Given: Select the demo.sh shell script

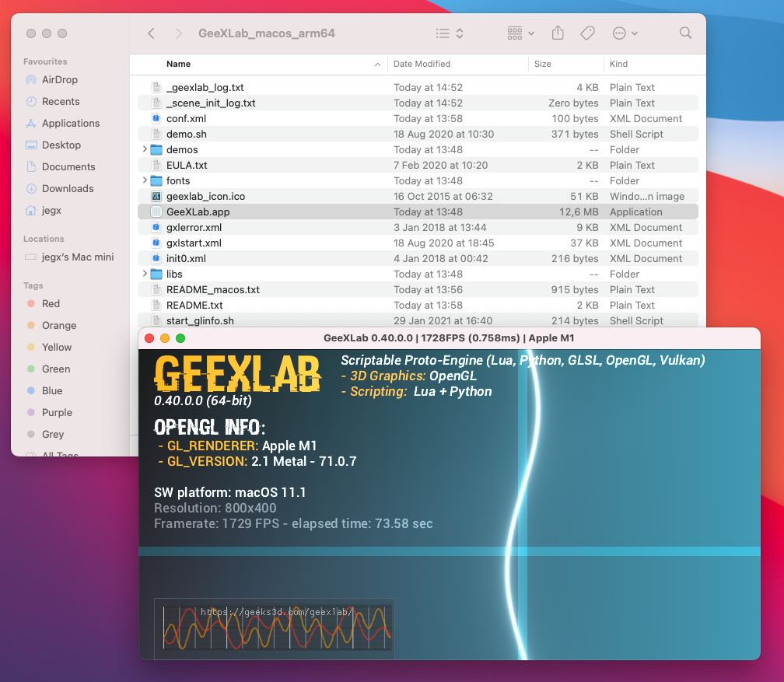Looking at the screenshot, I should pyautogui.click(x=418, y=134).
